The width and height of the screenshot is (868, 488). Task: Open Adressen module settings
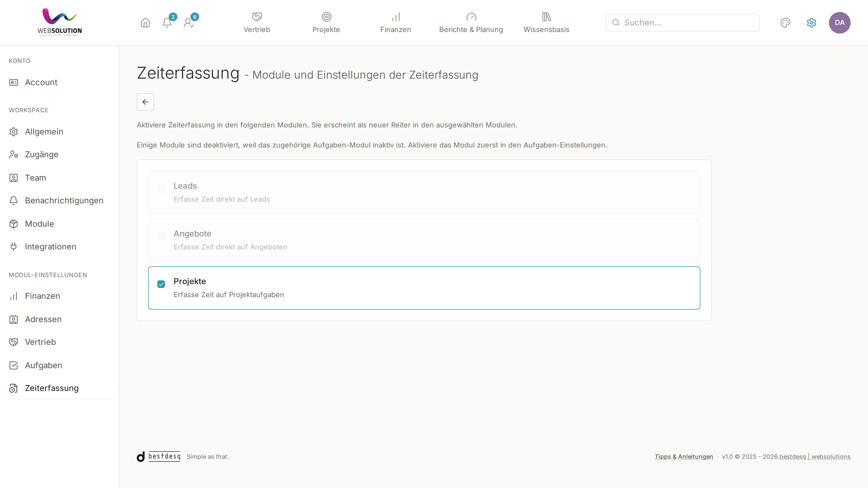[x=59, y=319]
